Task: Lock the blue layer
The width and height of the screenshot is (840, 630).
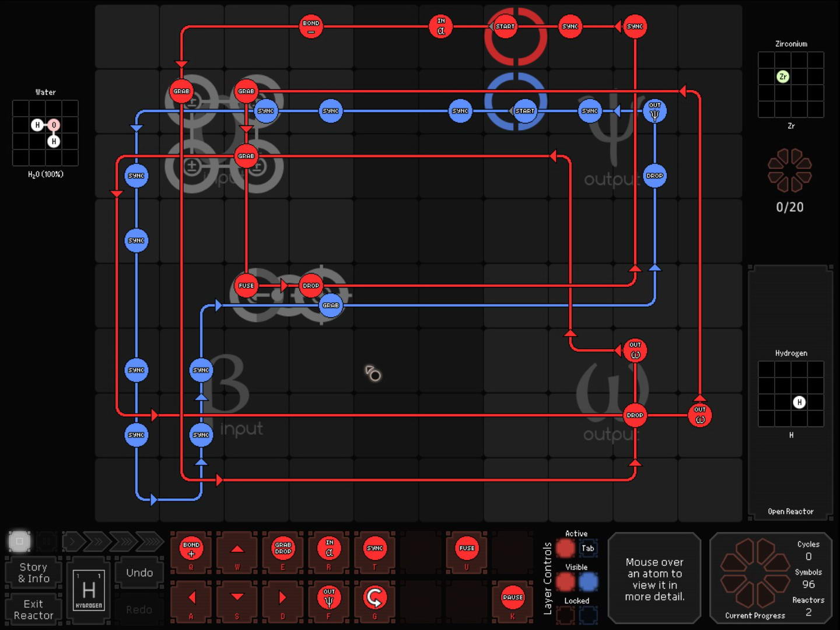Action: click(588, 614)
